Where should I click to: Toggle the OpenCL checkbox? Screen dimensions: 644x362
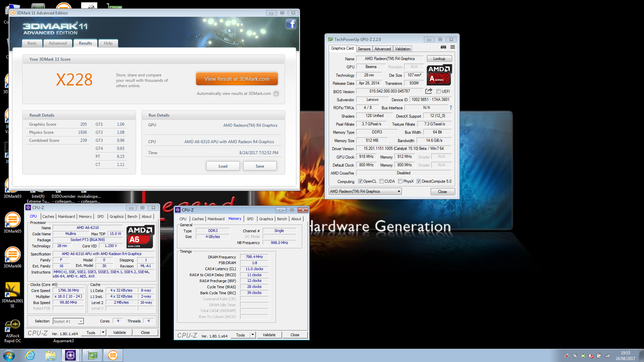(x=360, y=181)
